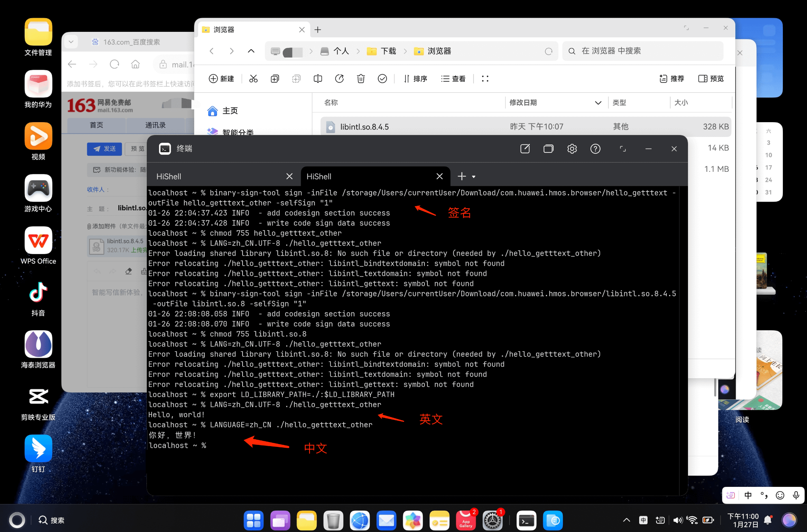This screenshot has width=807, height=532.
Task: Toggle select-all checkmark icon in toolbar
Action: pyautogui.click(x=382, y=79)
